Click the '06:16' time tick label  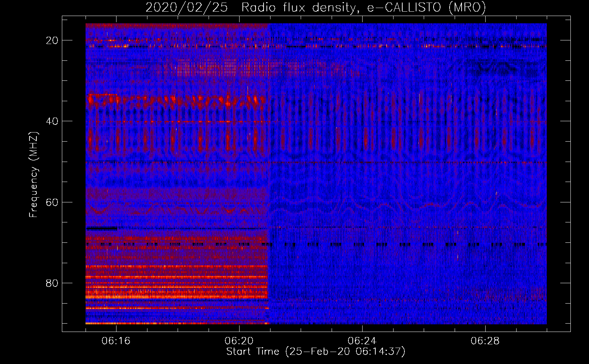coord(116,341)
